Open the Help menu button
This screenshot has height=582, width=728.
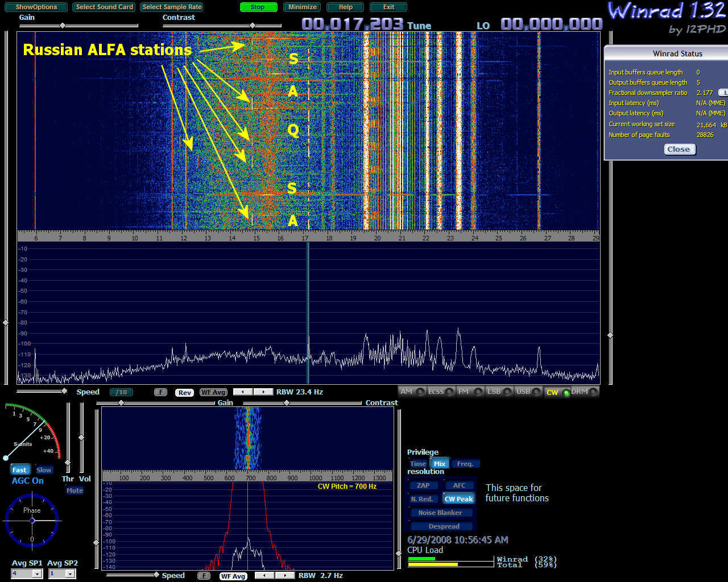[345, 7]
